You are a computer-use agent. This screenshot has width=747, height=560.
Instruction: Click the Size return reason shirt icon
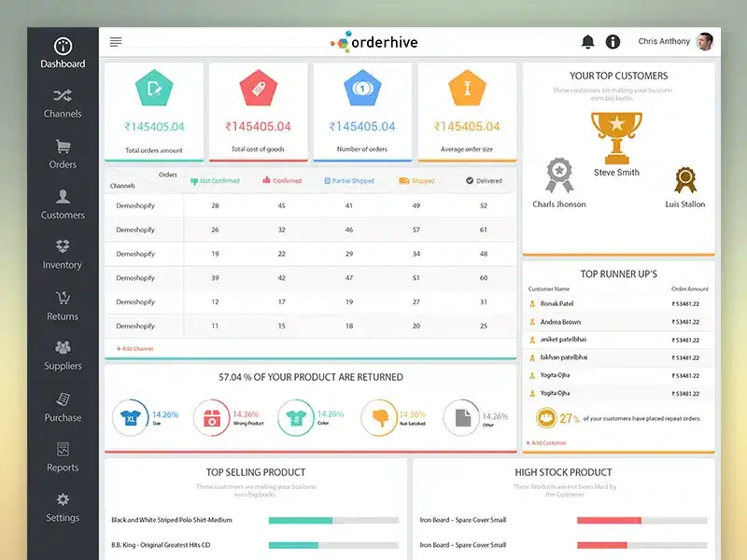[x=131, y=417]
